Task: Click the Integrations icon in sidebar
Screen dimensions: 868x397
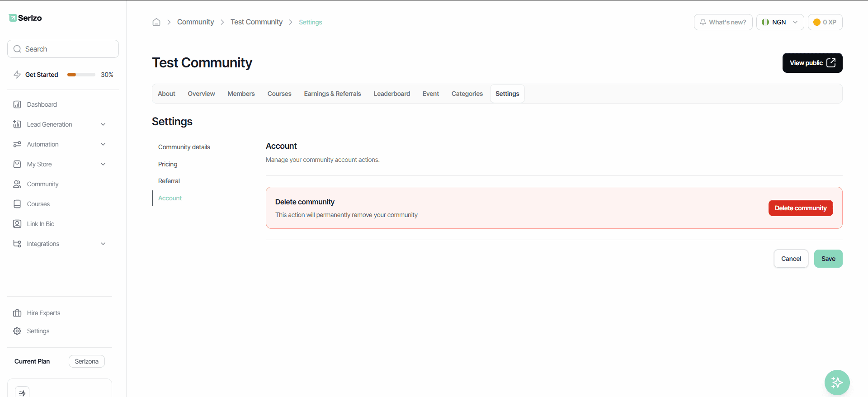Action: (17, 244)
